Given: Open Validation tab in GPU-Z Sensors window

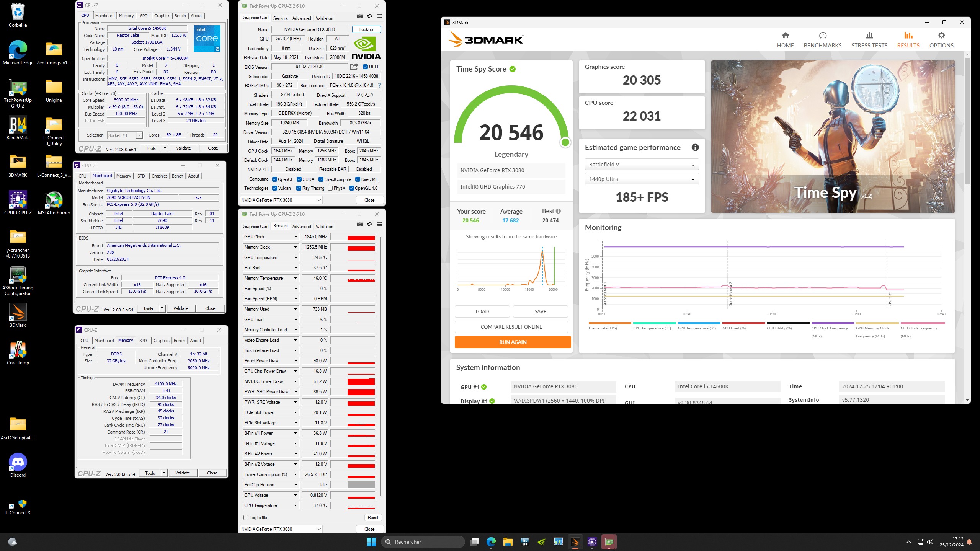Looking at the screenshot, I should point(324,226).
